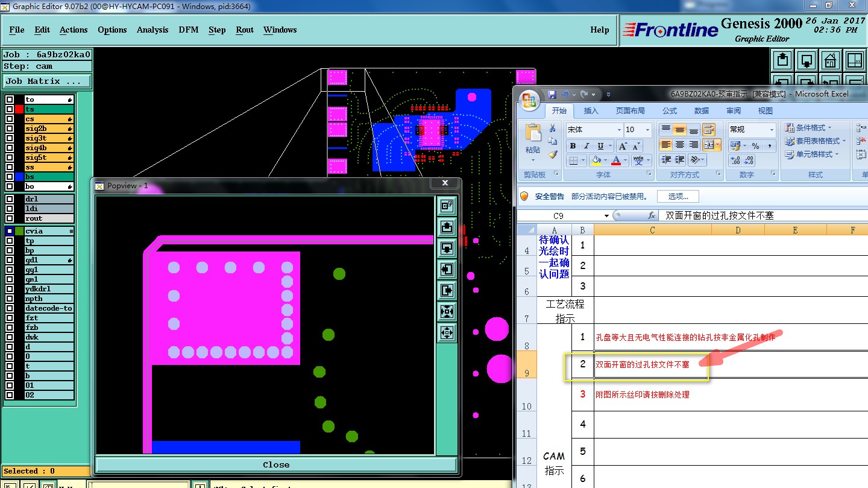
Task: Click the Excel Office button orb
Action: tap(530, 100)
